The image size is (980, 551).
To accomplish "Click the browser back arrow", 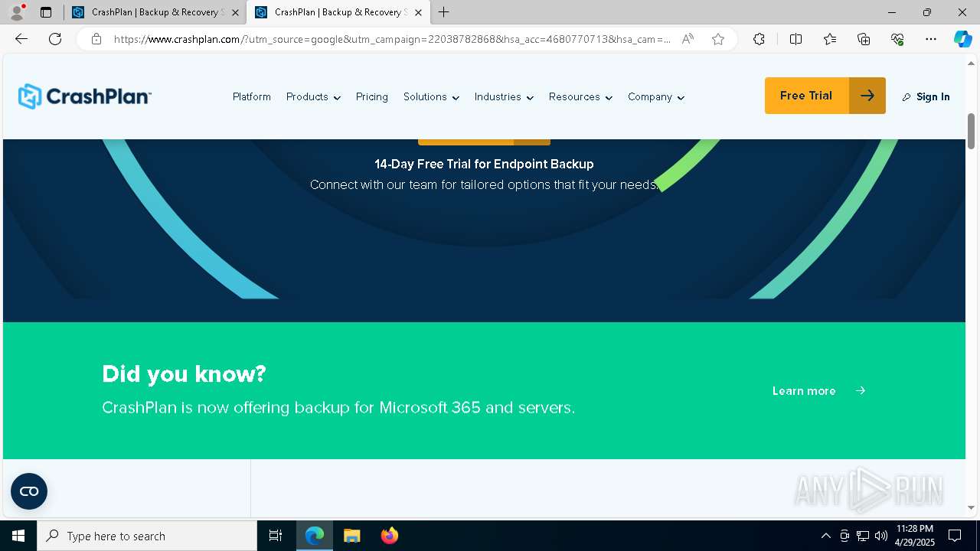I will tap(21, 39).
